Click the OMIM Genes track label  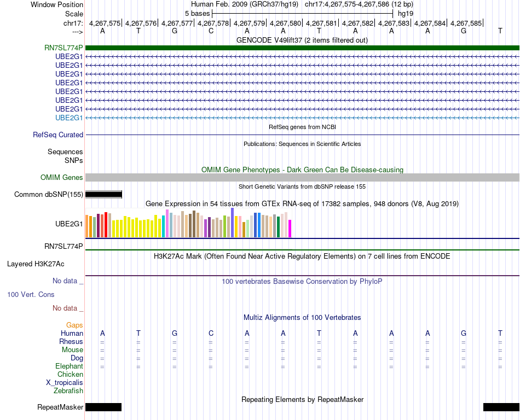[61, 178]
